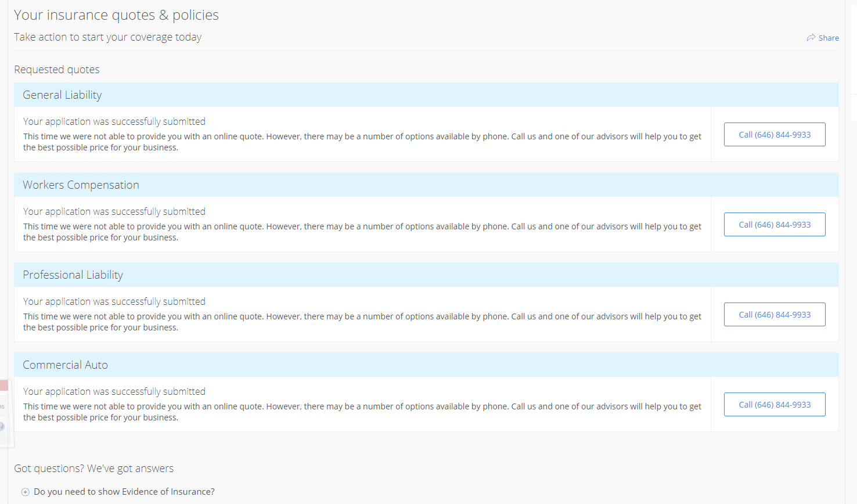Call the number for General Liability

(x=775, y=134)
